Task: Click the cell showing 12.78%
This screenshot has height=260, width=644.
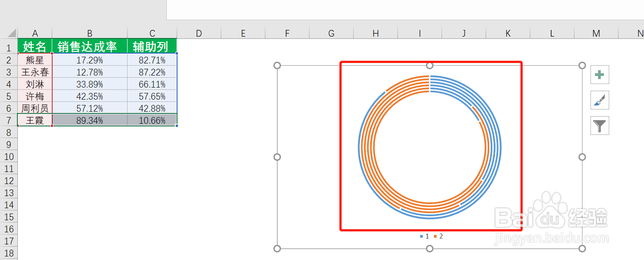Action: [90, 72]
